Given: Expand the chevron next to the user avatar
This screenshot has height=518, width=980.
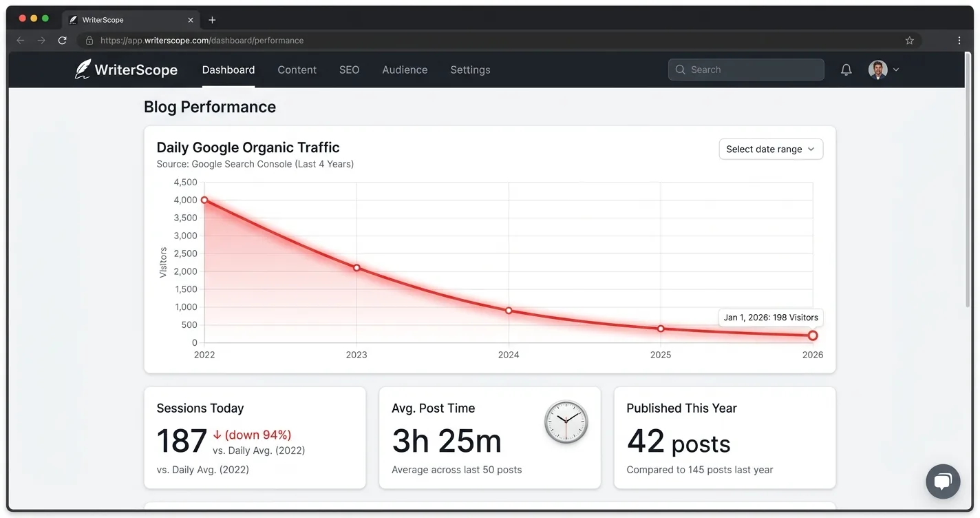Looking at the screenshot, I should point(895,70).
